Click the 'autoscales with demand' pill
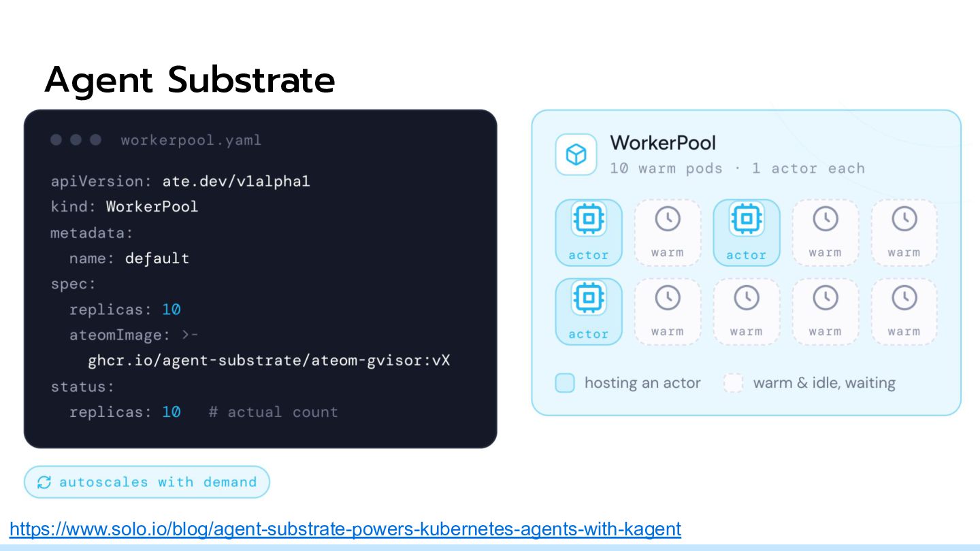The image size is (980, 551). pos(147,482)
